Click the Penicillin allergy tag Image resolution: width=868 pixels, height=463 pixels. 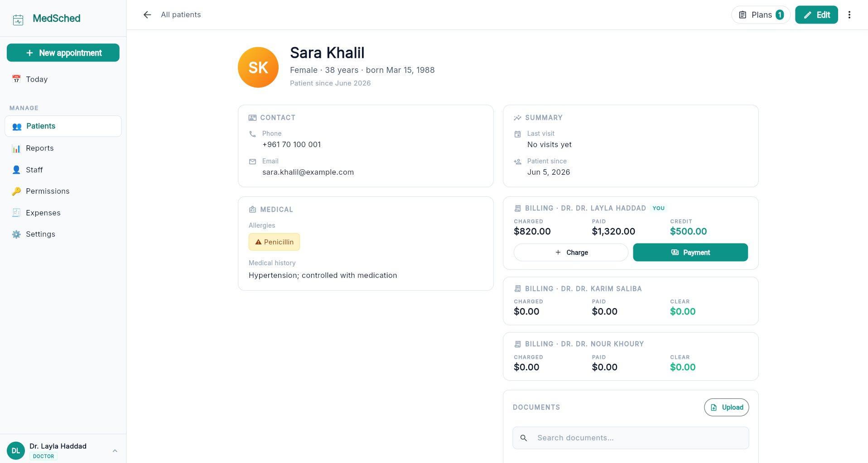click(274, 242)
